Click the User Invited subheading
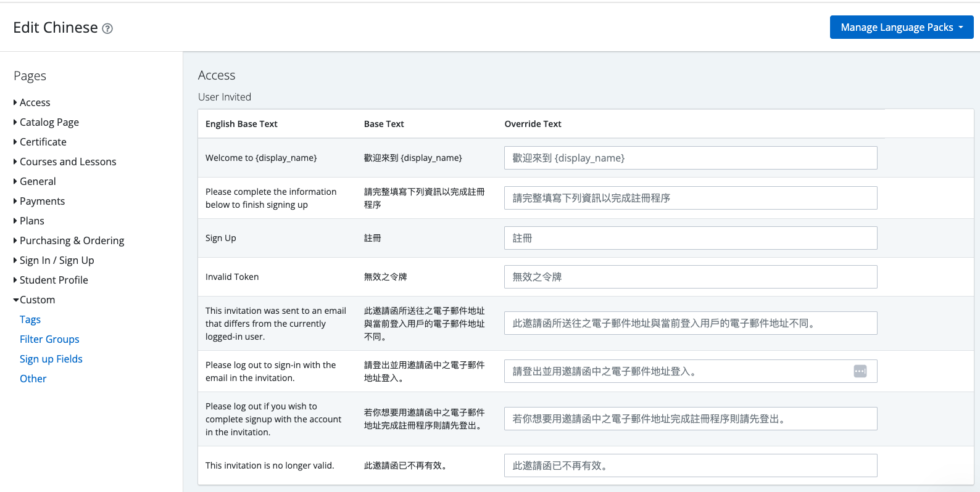 tap(225, 97)
